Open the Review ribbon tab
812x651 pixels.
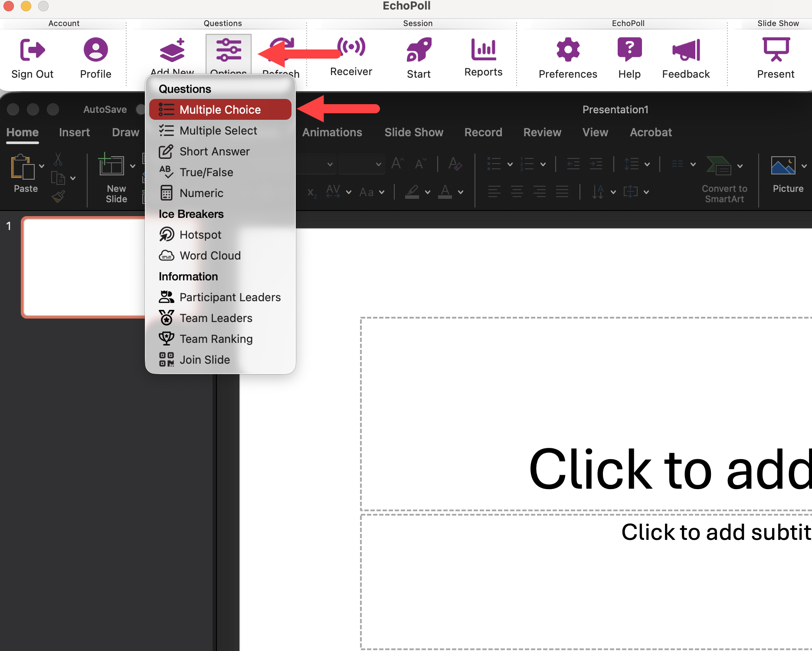[542, 132]
